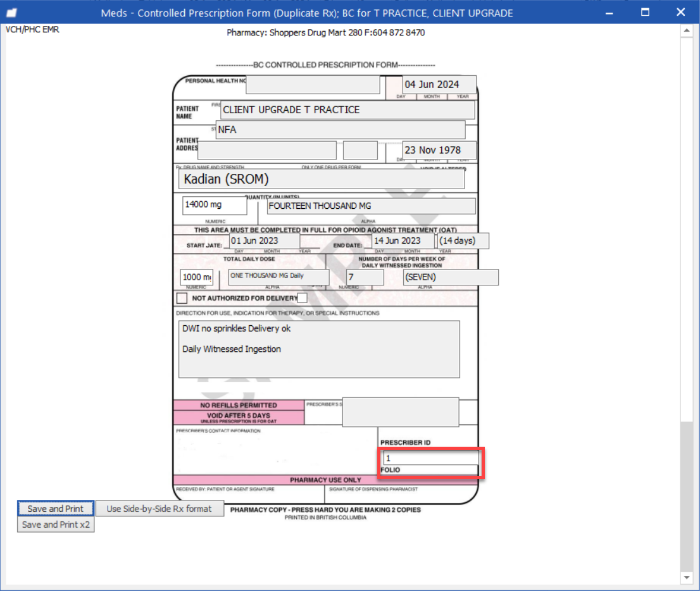700x591 pixels.
Task: Click the scrollbar up arrow
Action: point(687,30)
